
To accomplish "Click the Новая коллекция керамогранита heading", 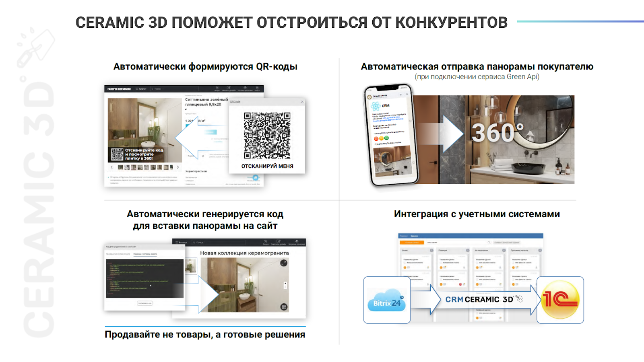I will tap(245, 253).
